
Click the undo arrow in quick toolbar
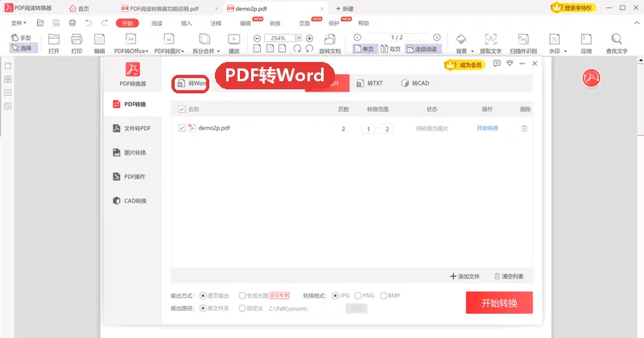coord(89,23)
